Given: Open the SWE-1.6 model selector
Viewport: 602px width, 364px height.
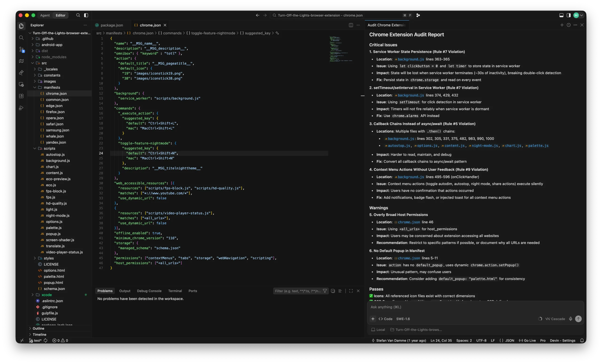Looking at the screenshot, I should coord(403,319).
